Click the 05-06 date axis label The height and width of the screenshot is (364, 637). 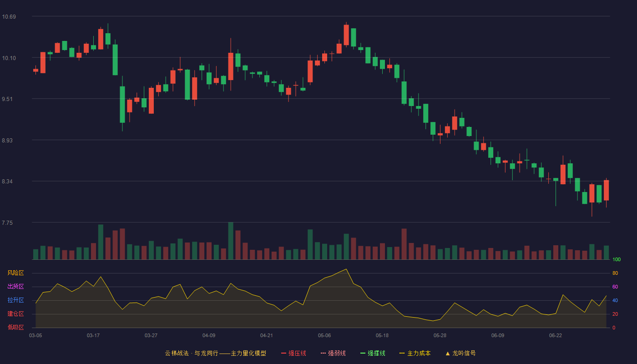tap(324, 335)
